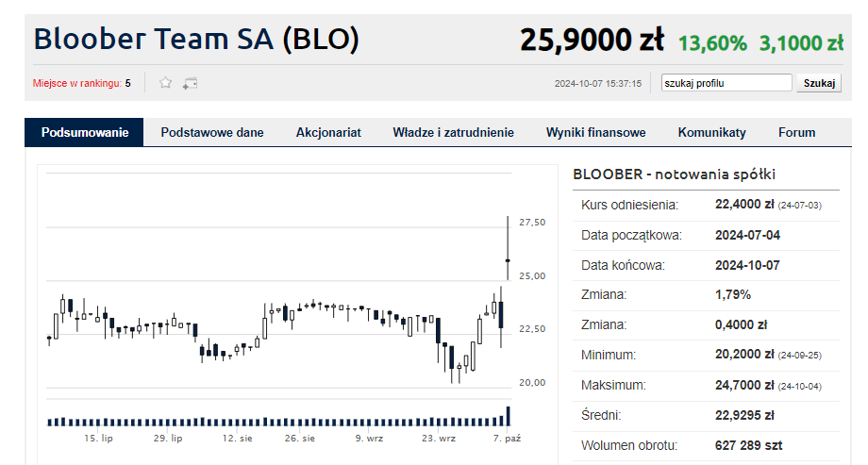
Task: Click the 23. wrz date label on chart axis
Action: click(x=439, y=439)
